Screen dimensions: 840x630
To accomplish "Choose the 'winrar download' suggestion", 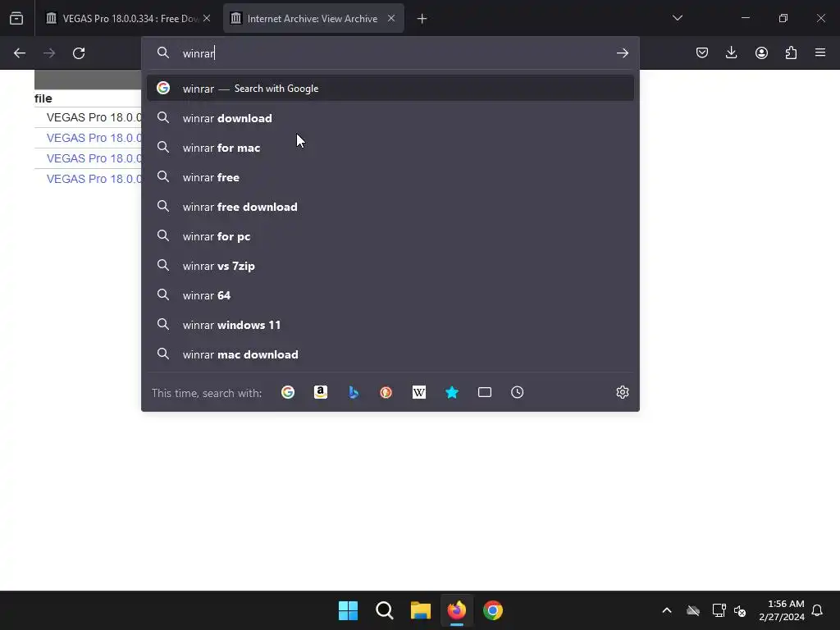I will (390, 118).
